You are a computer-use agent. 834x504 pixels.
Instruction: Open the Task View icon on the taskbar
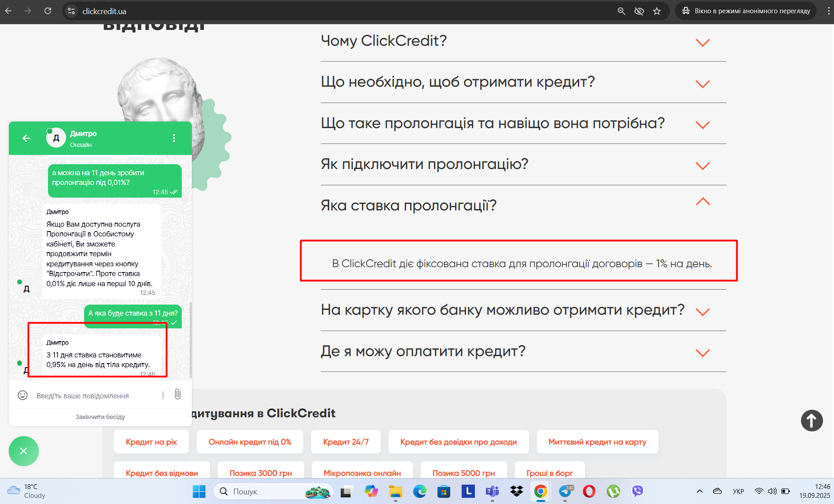(347, 491)
